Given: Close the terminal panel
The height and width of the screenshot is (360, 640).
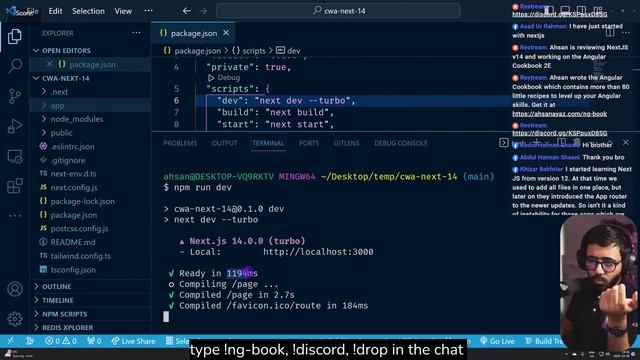Looking at the screenshot, I should 626,142.
